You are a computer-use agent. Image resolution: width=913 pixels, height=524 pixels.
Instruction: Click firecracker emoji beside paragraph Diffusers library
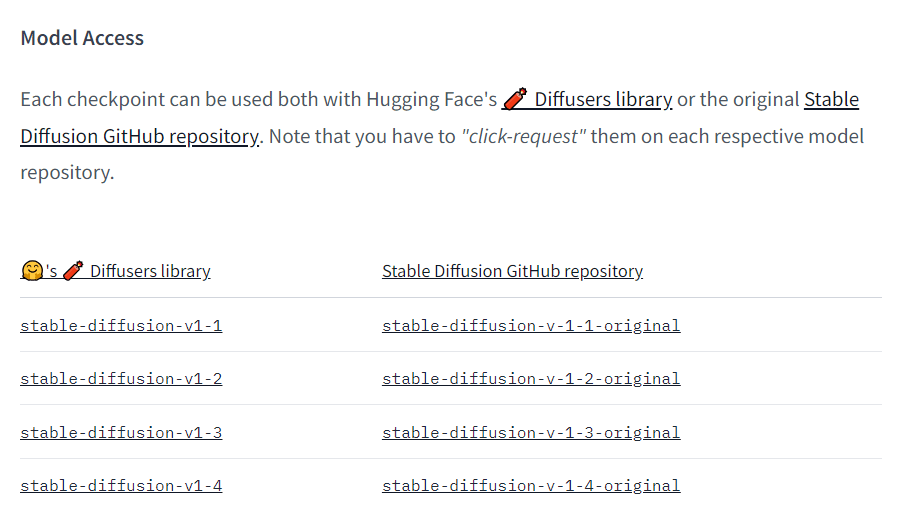coord(515,100)
